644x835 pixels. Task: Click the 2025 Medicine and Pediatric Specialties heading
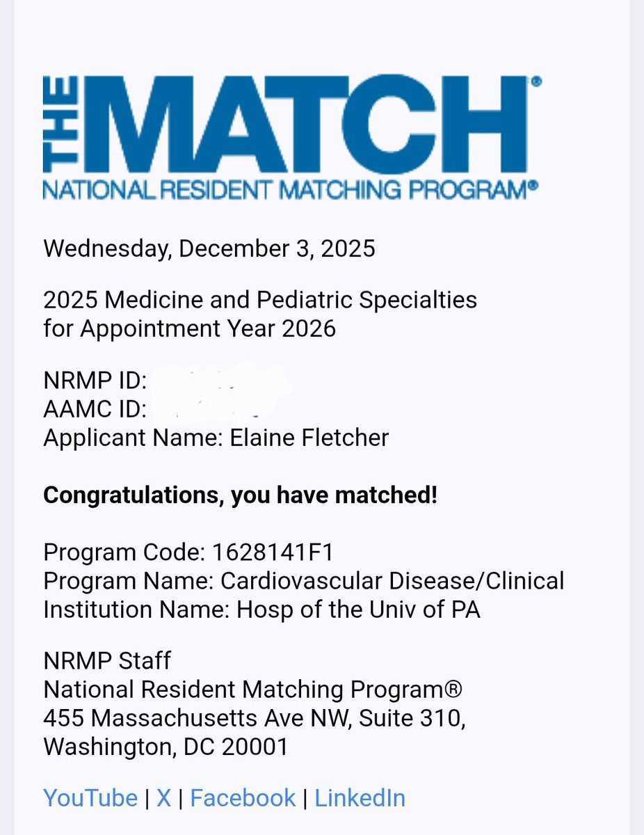click(260, 300)
